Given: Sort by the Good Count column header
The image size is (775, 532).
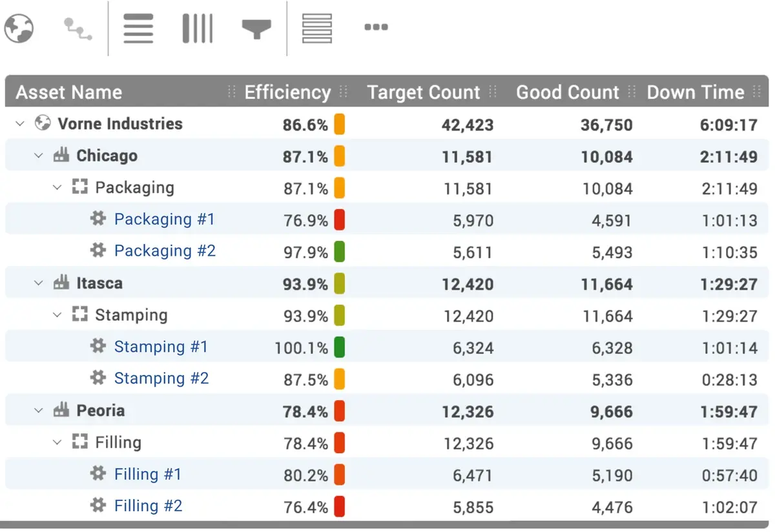Looking at the screenshot, I should (x=568, y=93).
